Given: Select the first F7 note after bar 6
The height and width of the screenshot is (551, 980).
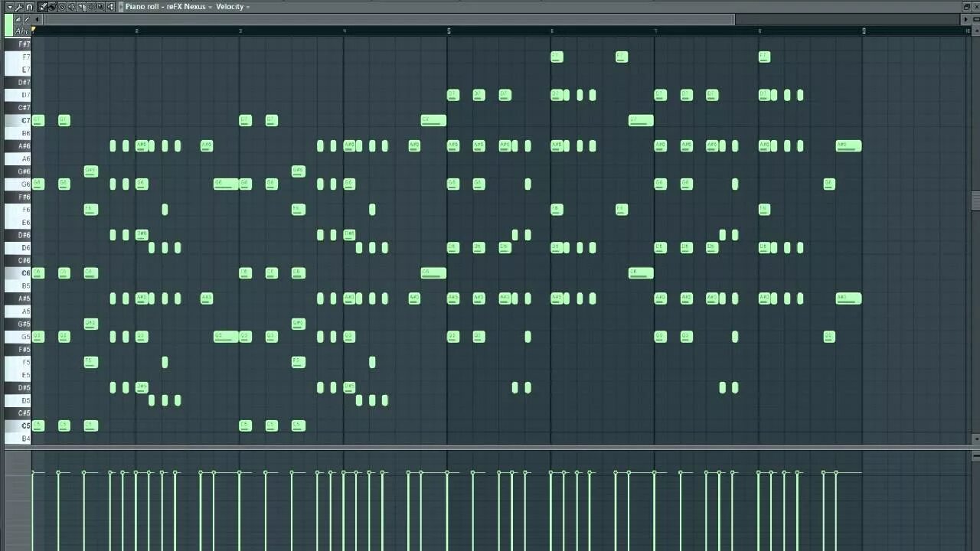Looking at the screenshot, I should 557,57.
